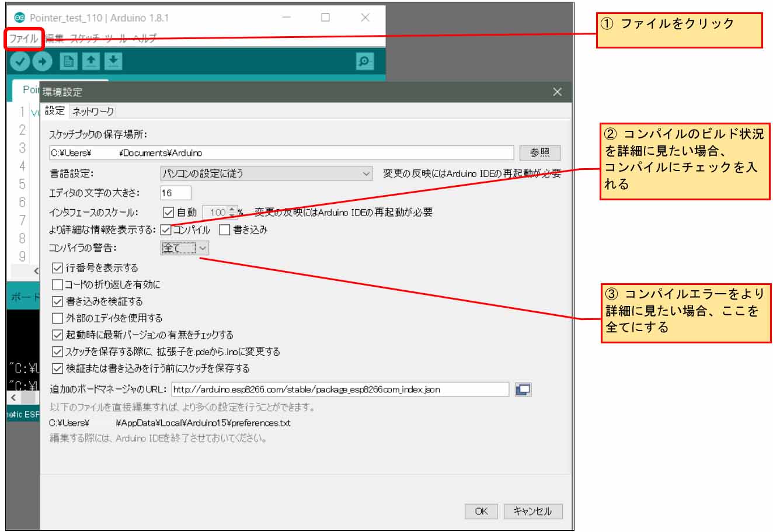Click the Upload arrow toolbar icon
This screenshot has width=773, height=532.
click(x=42, y=61)
